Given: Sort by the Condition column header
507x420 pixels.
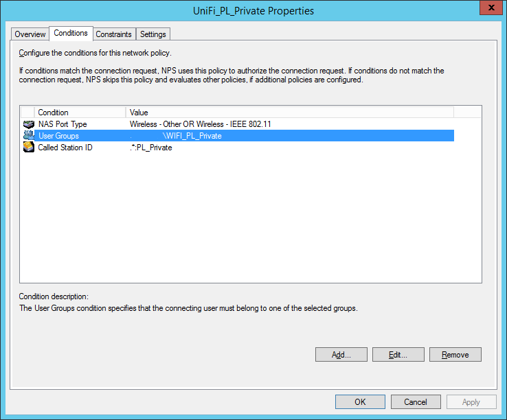Looking at the screenshot, I should coord(80,113).
